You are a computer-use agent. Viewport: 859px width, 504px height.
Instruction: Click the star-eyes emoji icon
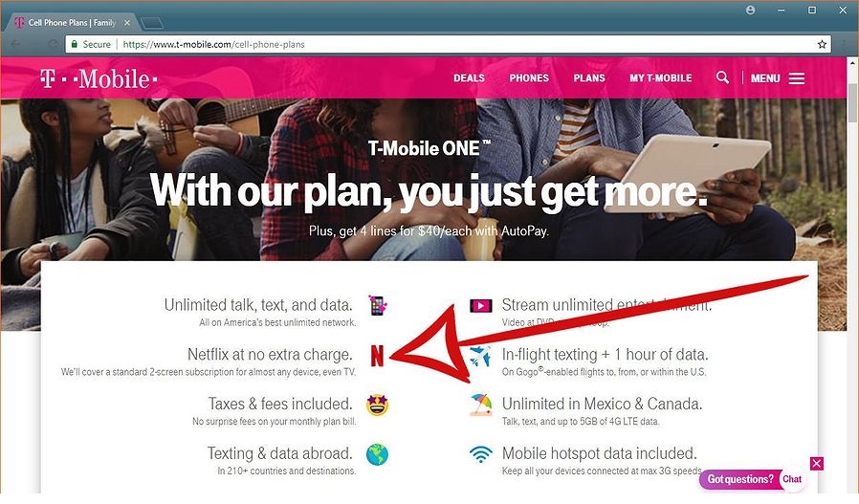coord(378,405)
